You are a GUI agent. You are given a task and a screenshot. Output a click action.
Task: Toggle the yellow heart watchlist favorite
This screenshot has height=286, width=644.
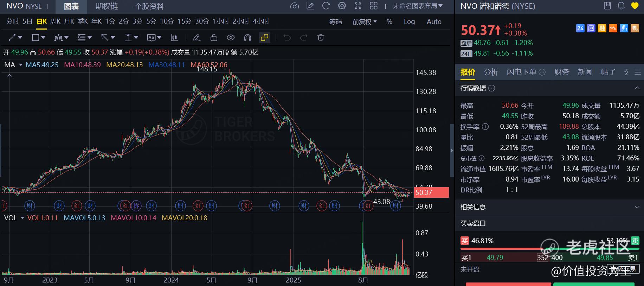click(x=635, y=6)
